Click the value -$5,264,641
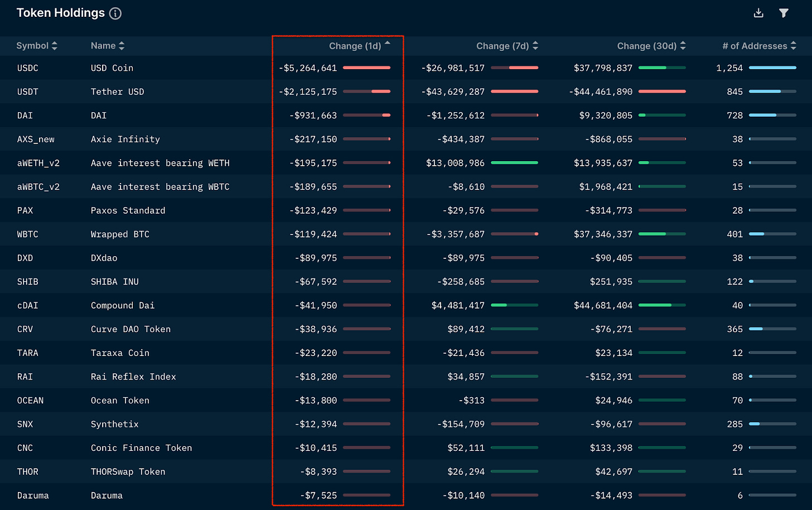The image size is (812, 510). pyautogui.click(x=308, y=68)
